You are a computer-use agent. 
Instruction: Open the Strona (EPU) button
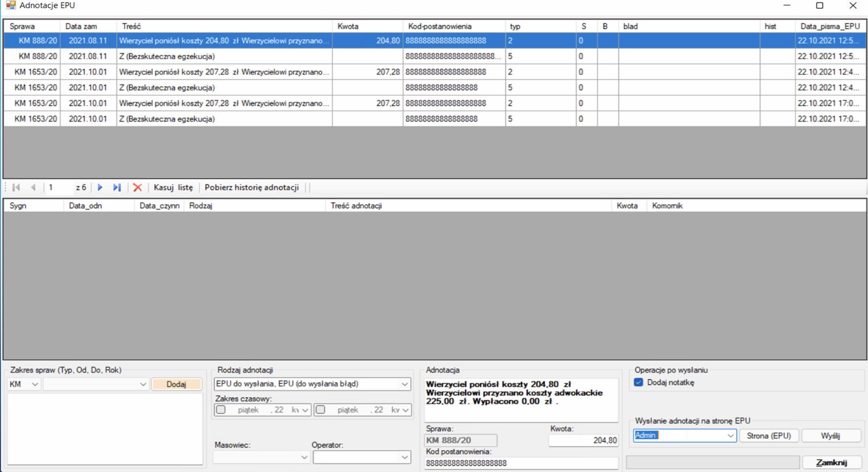[769, 436]
